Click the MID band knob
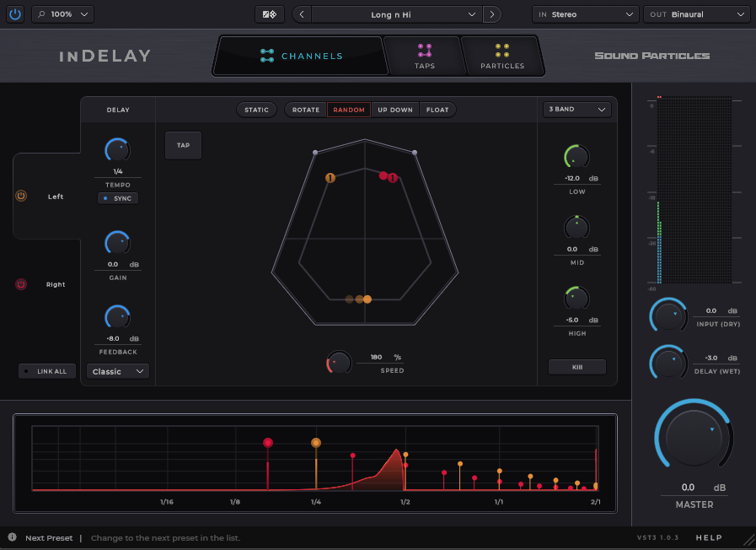 pos(576,228)
